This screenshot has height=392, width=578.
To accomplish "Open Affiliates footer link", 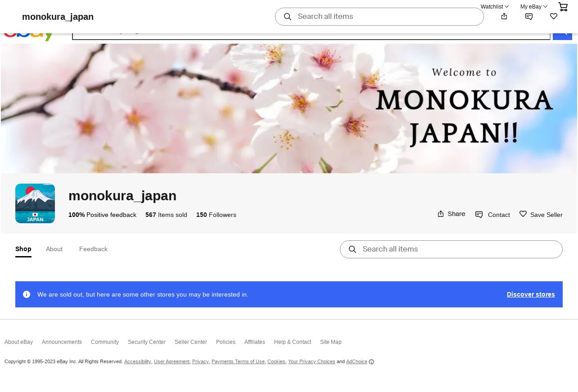I will 255,342.
